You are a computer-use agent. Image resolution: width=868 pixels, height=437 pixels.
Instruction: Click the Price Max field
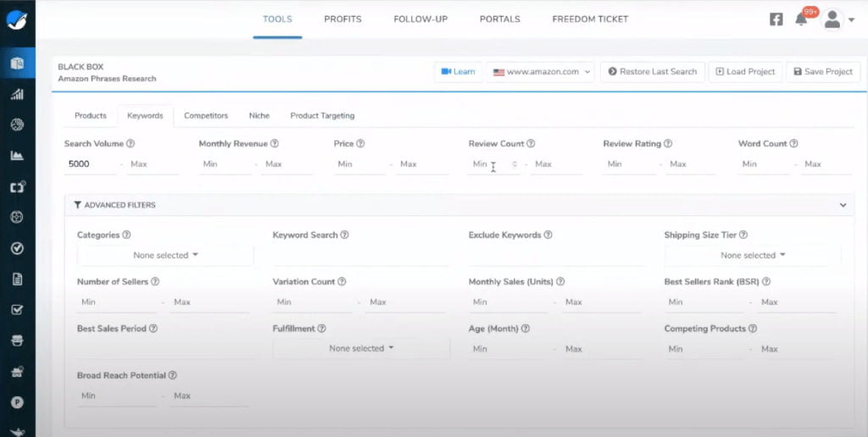(422, 164)
